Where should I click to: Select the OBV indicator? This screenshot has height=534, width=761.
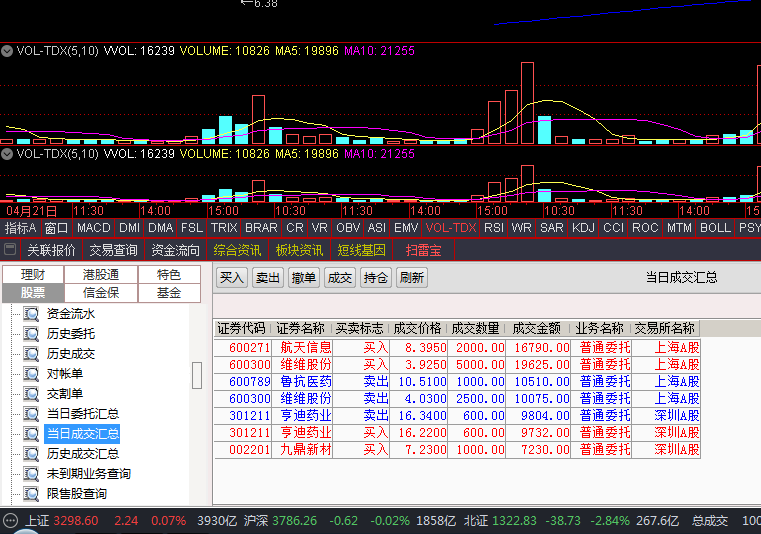pos(348,228)
